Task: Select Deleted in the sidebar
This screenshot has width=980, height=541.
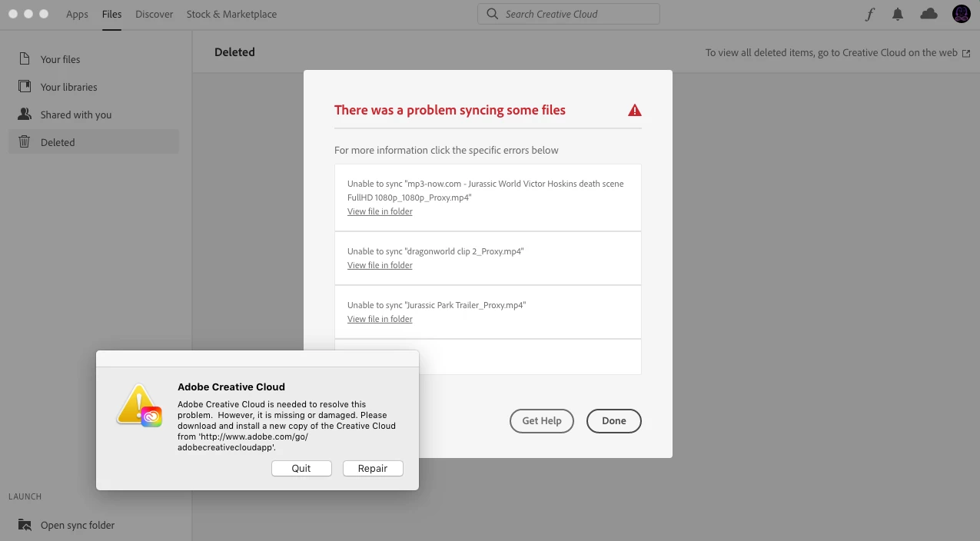Action: click(94, 142)
